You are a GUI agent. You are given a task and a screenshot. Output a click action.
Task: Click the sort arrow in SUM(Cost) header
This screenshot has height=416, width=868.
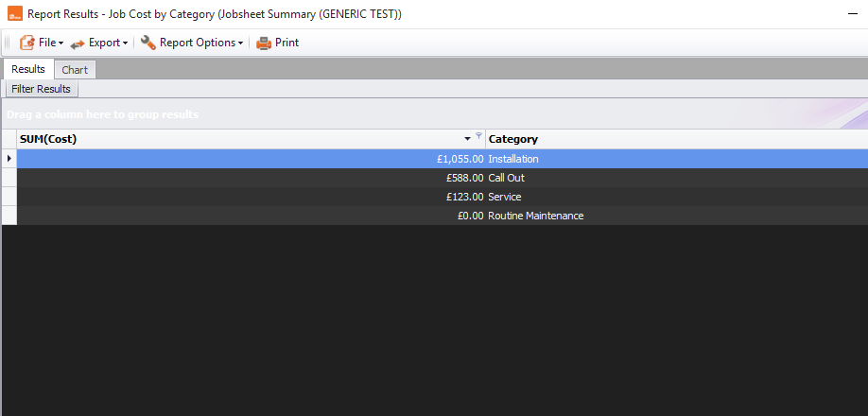468,139
